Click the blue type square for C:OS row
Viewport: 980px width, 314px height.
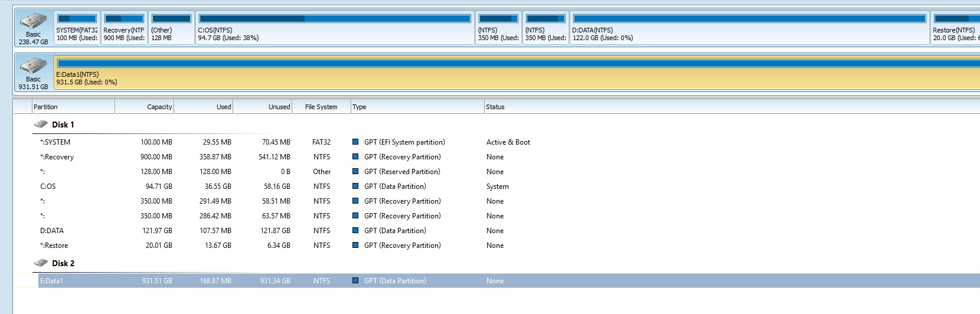coord(355,187)
